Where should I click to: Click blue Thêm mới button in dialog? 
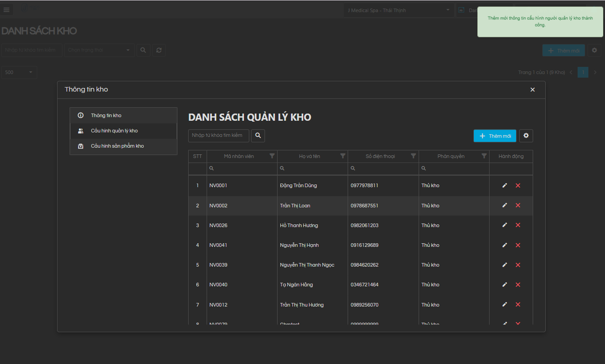495,136
